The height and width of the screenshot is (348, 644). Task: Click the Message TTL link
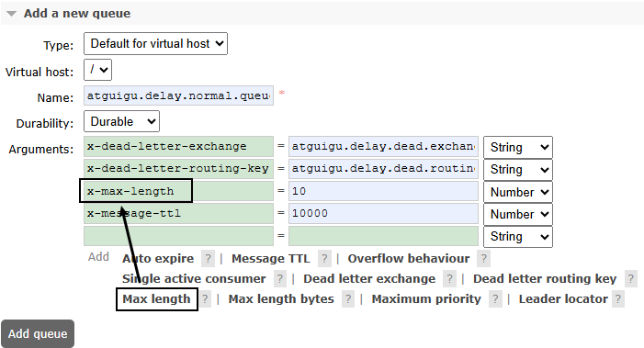(x=271, y=259)
